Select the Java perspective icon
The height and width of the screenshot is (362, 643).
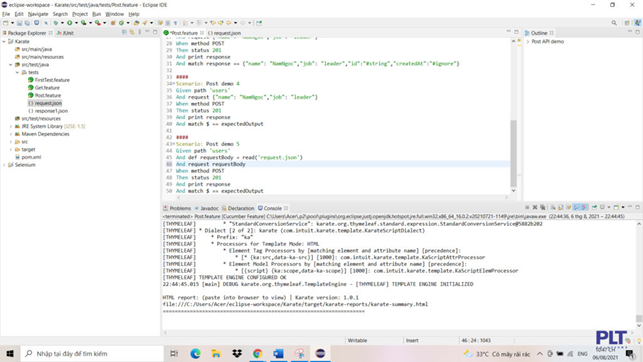637,23
